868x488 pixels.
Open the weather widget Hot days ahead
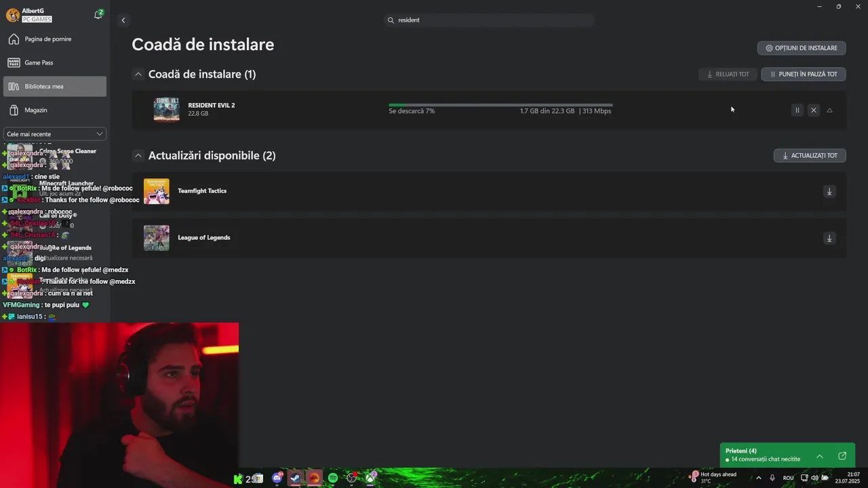714,478
